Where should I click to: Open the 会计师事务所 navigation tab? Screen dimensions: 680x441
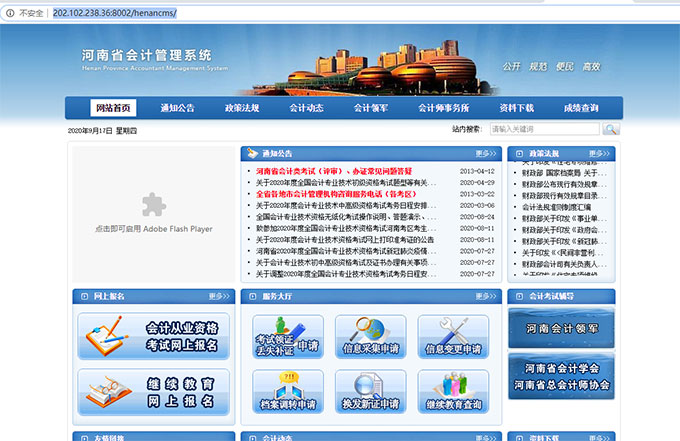444,108
